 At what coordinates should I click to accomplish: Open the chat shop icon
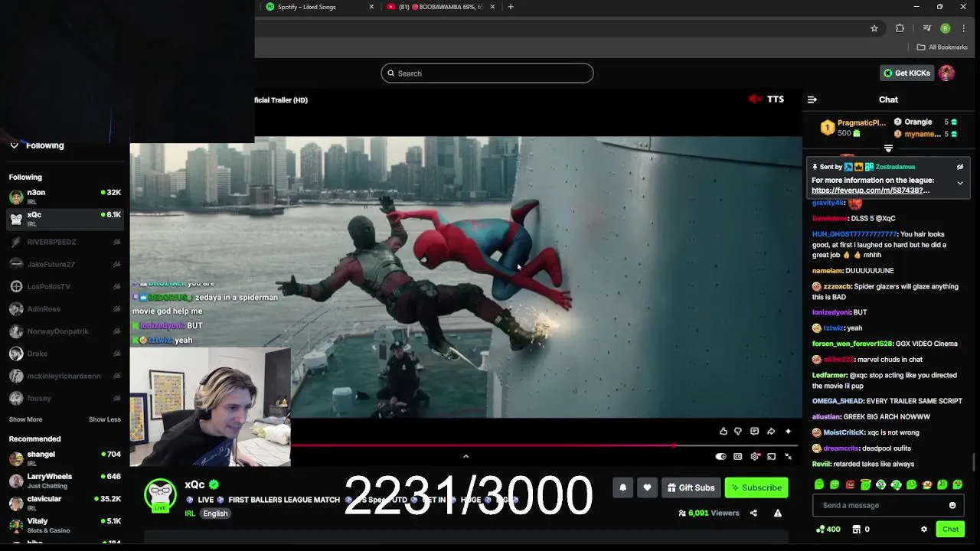(857, 529)
